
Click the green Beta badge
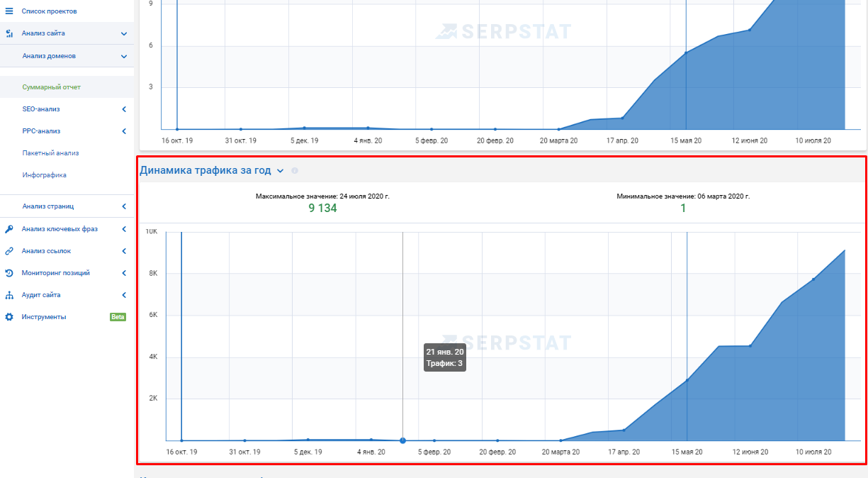[118, 317]
